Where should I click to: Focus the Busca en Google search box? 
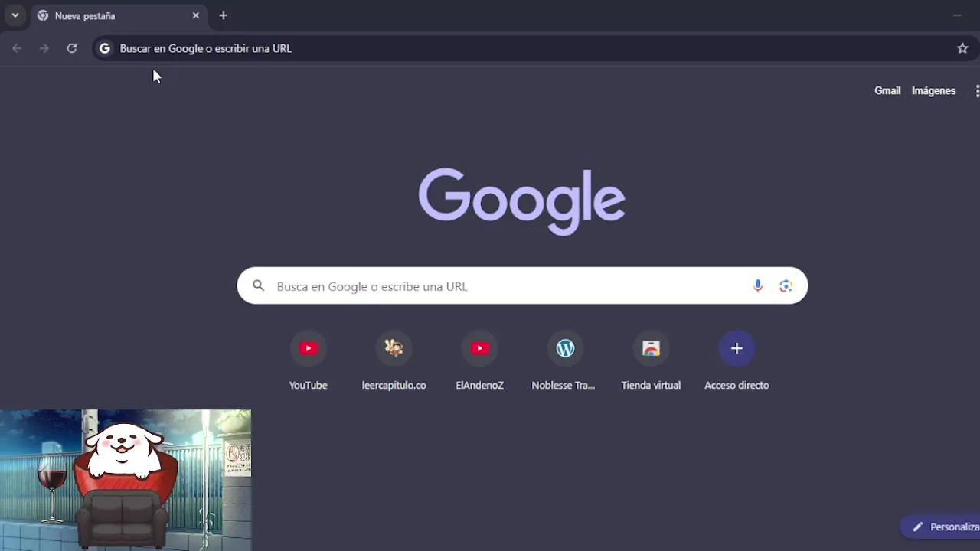(x=522, y=285)
